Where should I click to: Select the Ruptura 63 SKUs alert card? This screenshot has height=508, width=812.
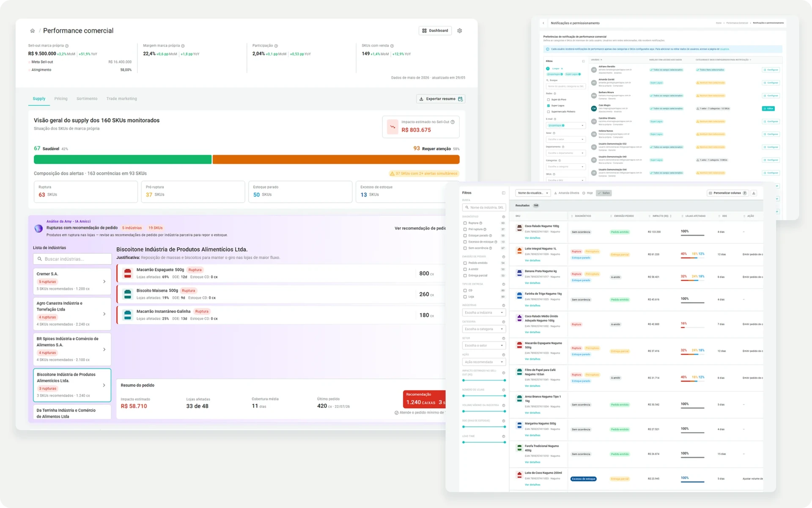coord(86,191)
